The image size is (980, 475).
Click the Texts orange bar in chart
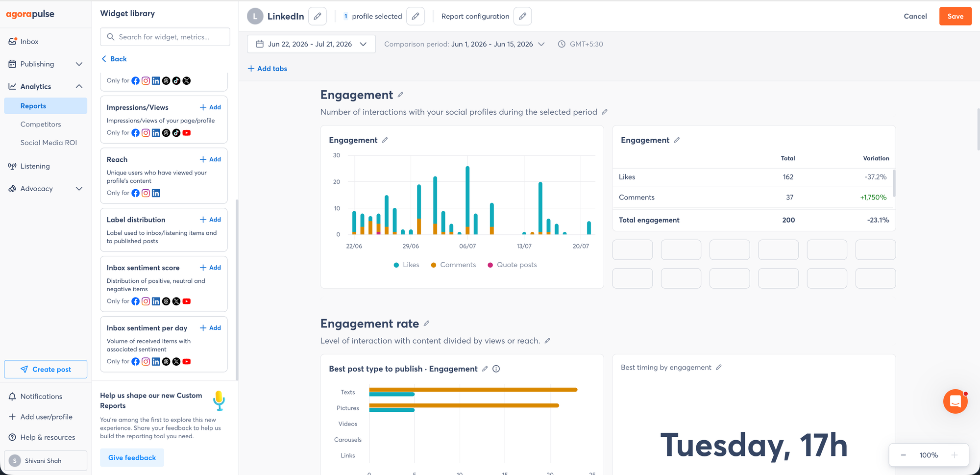[473, 390]
